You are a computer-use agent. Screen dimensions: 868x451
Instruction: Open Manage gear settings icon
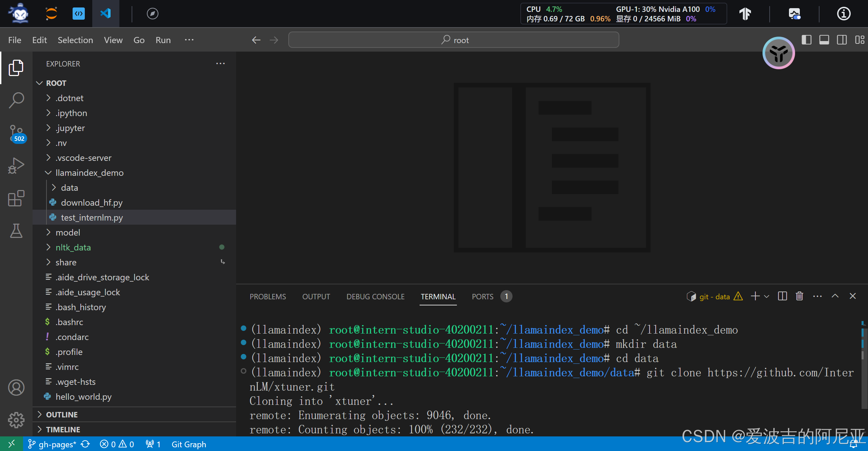tap(16, 420)
